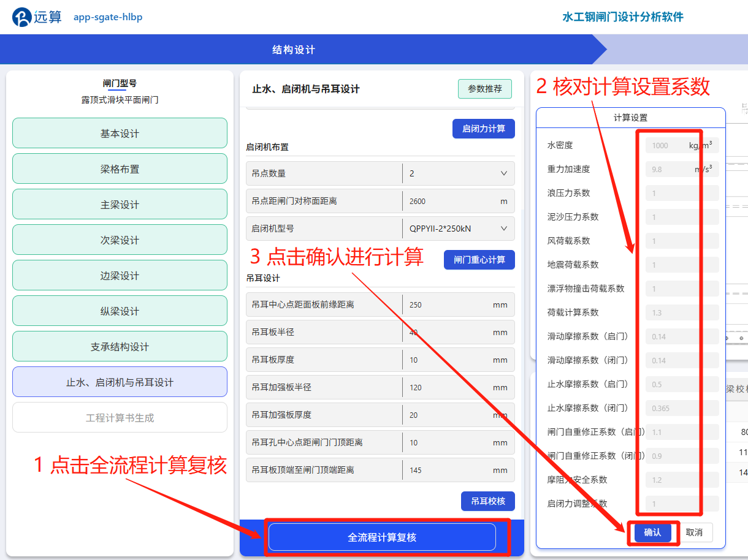Run the 吊耳校核 check
748x560 pixels.
pos(487,501)
